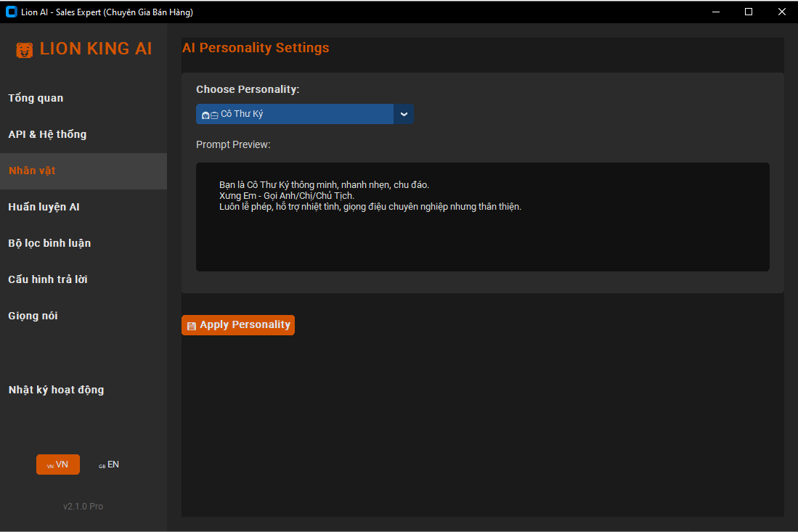Click the clipboard icon on Apply Personality
Image resolution: width=798 pixels, height=532 pixels.
(x=192, y=326)
